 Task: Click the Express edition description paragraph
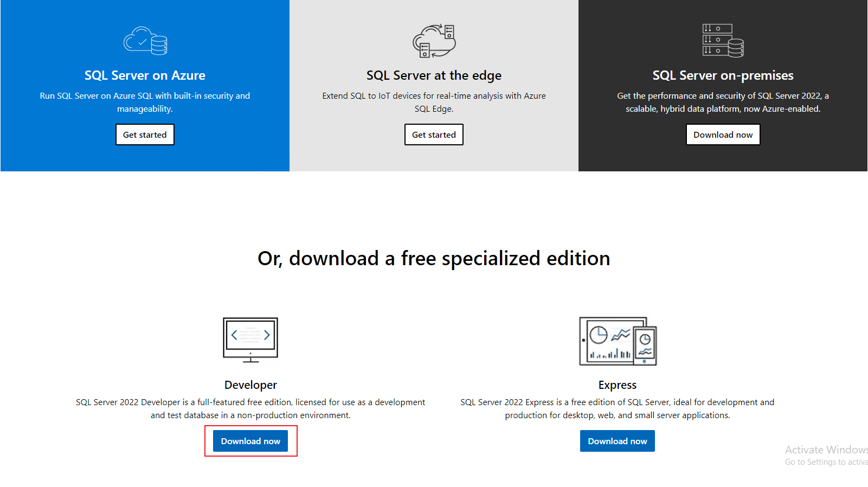(618, 408)
